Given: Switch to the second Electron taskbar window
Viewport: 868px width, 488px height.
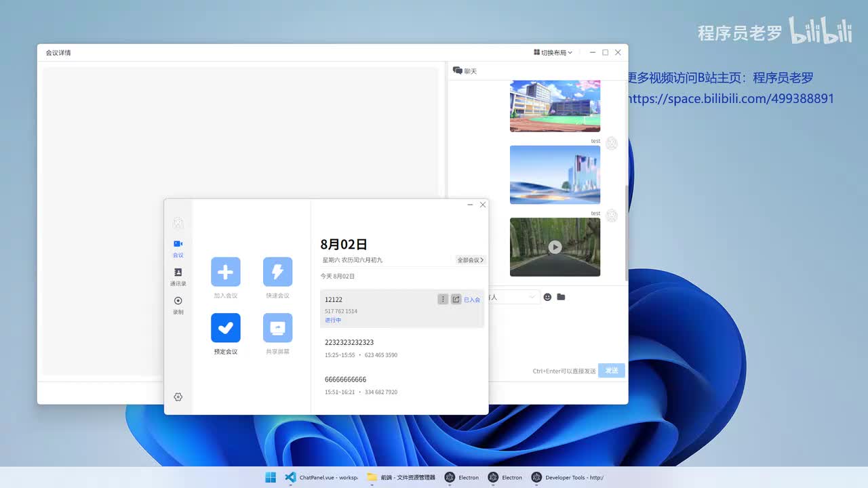Looking at the screenshot, I should click(x=505, y=477).
